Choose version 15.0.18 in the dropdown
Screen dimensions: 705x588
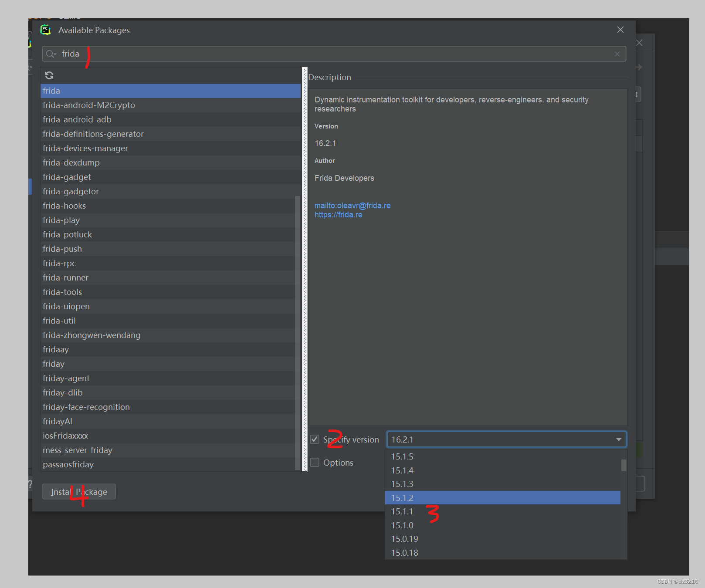404,552
